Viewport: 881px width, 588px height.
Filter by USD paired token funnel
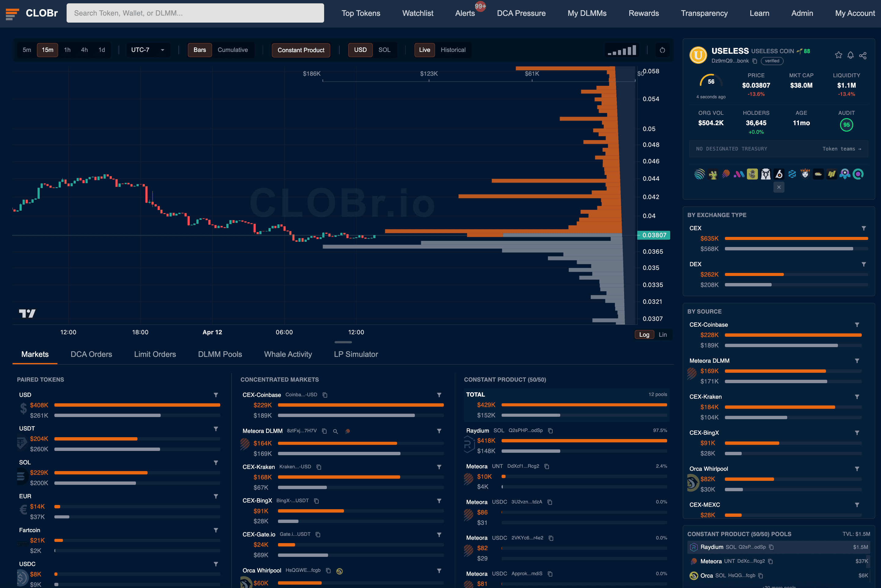[x=216, y=395]
